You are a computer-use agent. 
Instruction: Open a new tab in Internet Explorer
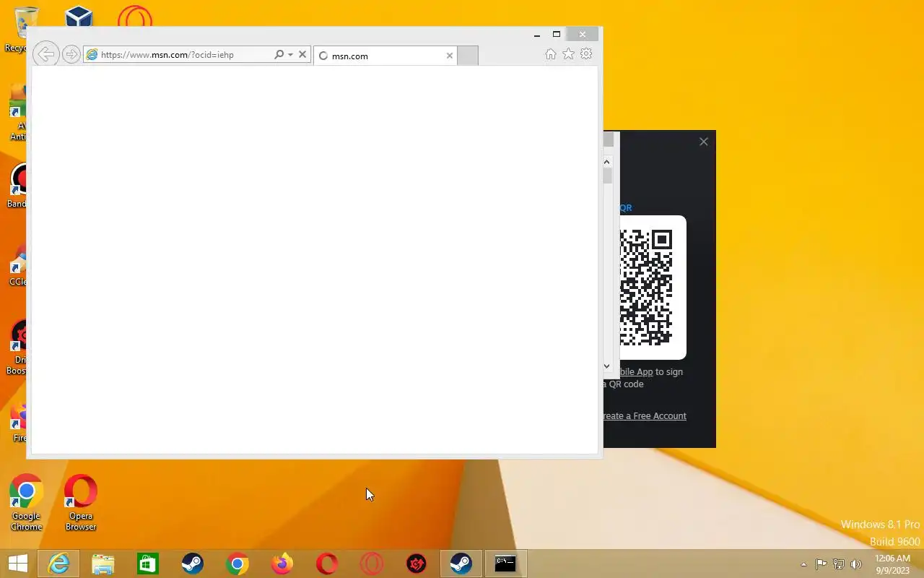[x=468, y=56]
